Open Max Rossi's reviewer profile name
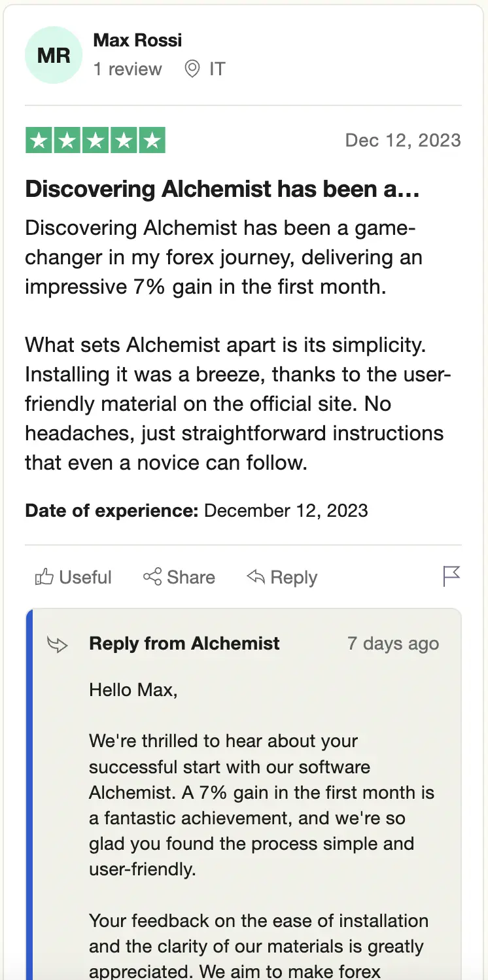The image size is (488, 980). pos(137,40)
